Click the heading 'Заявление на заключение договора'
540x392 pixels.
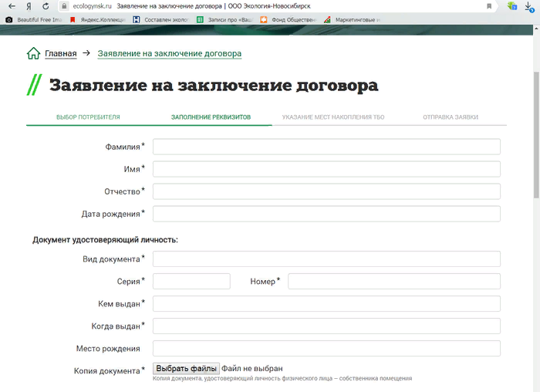coord(214,85)
